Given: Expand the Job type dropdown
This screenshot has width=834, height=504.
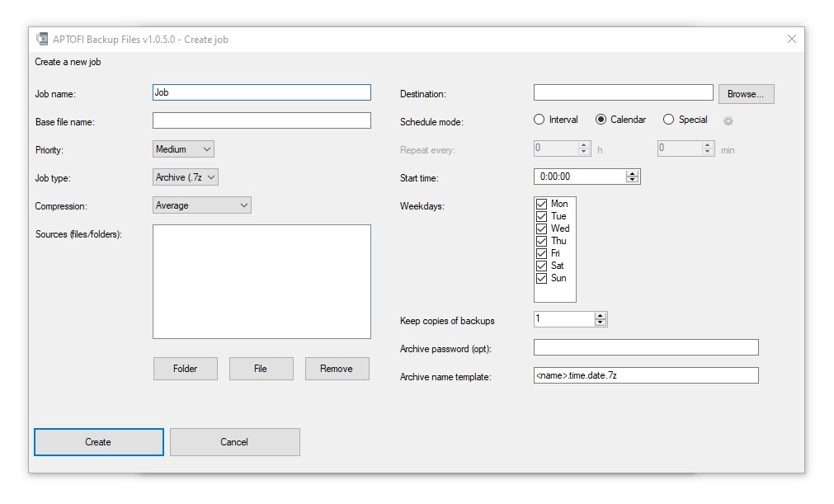Looking at the screenshot, I should point(186,177).
